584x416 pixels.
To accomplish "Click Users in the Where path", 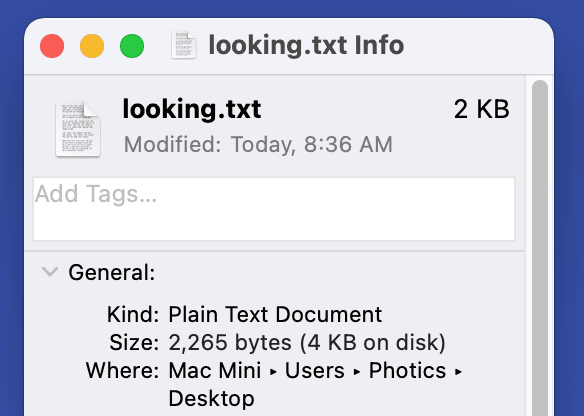I will [x=315, y=371].
